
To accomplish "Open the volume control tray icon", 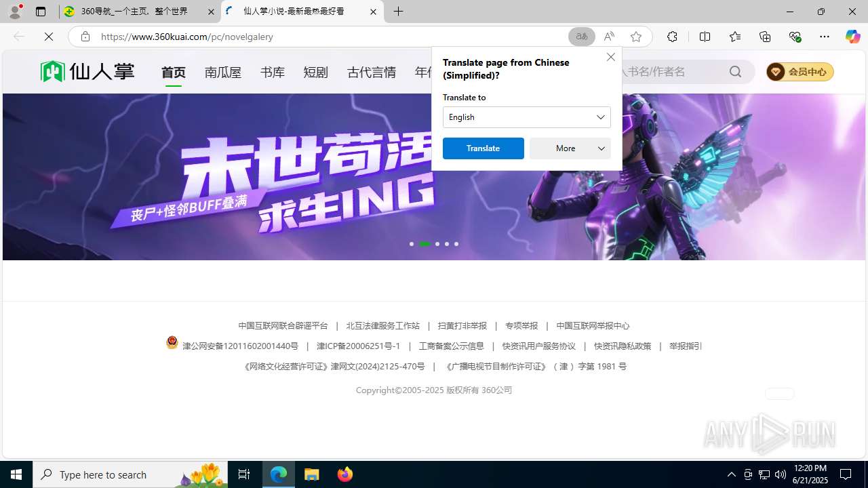I will 780,474.
